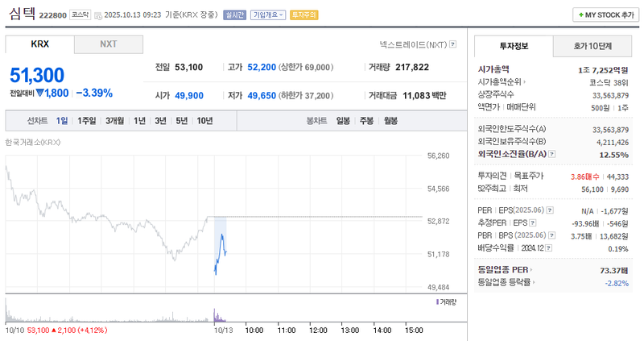Image resolution: width=644 pixels, height=341 pixels.
Task: Select the 1일 line chart period
Action: [62, 121]
